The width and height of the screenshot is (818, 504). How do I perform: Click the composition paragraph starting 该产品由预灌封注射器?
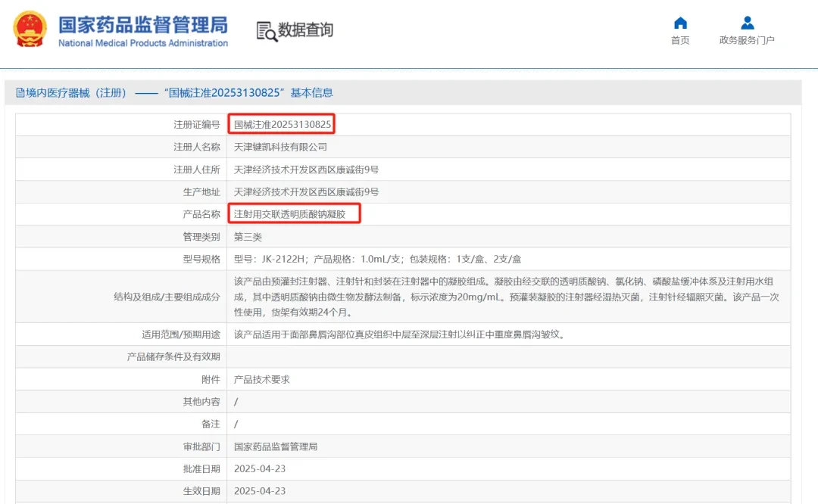pos(506,297)
